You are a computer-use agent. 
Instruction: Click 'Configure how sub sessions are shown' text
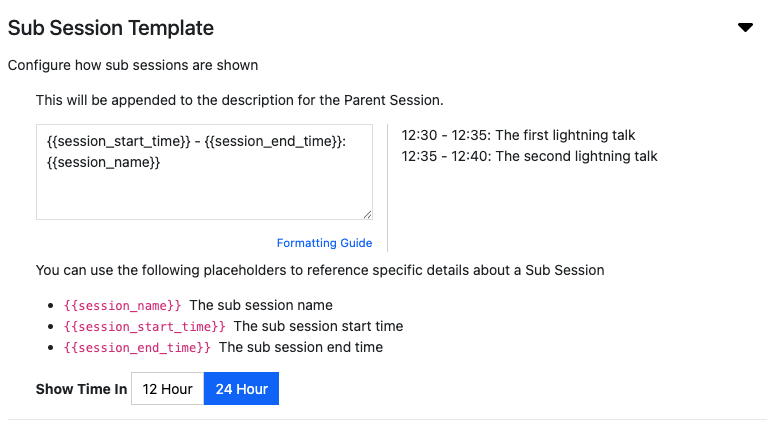pyautogui.click(x=133, y=65)
